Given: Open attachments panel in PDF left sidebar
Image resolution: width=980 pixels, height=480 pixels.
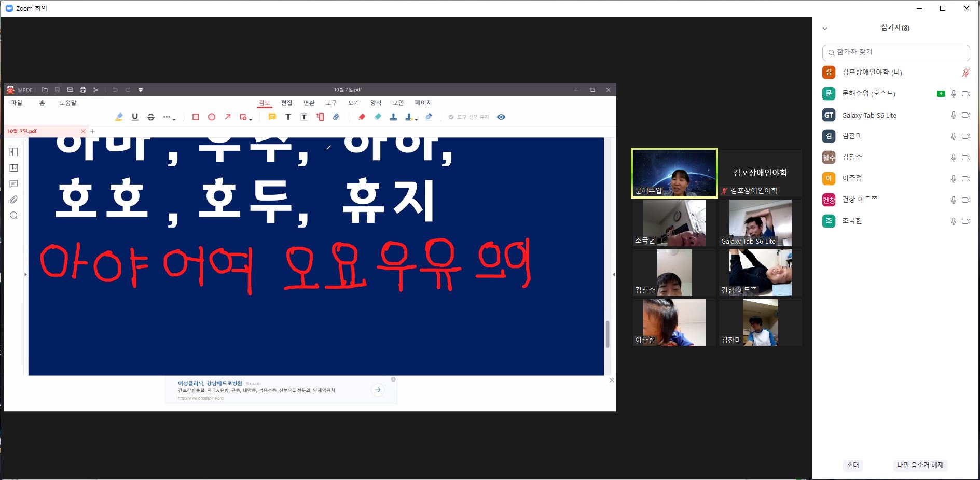Looking at the screenshot, I should click(x=14, y=200).
